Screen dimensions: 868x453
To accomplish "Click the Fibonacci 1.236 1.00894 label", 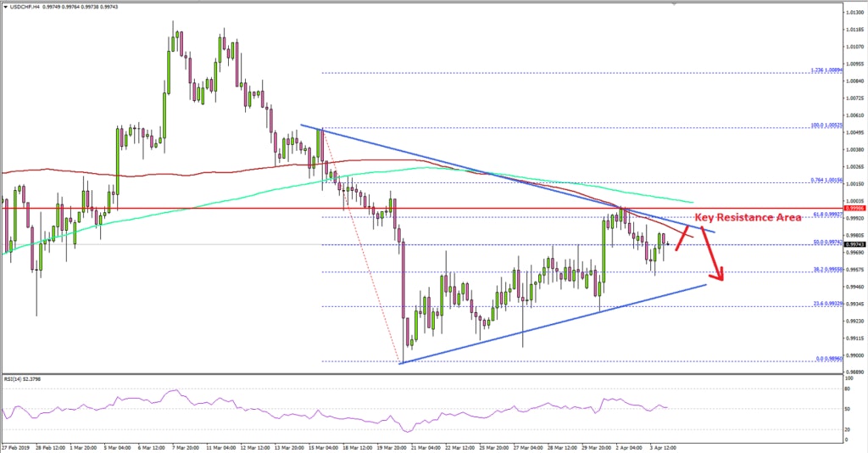I will 826,70.
